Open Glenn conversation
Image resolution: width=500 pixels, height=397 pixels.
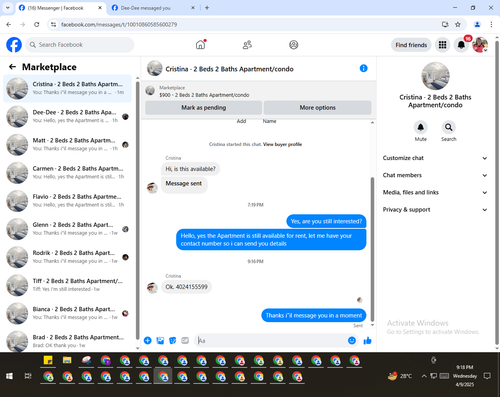[68, 229]
